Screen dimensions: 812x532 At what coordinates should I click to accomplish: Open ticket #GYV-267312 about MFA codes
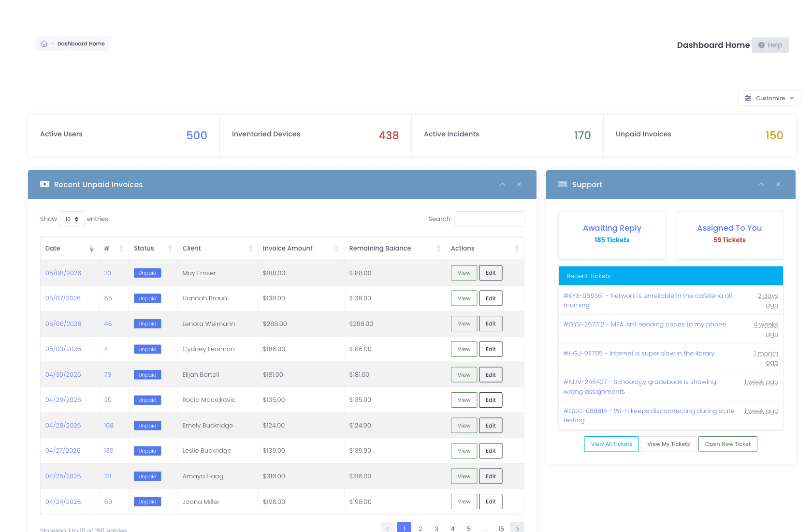[x=645, y=325]
